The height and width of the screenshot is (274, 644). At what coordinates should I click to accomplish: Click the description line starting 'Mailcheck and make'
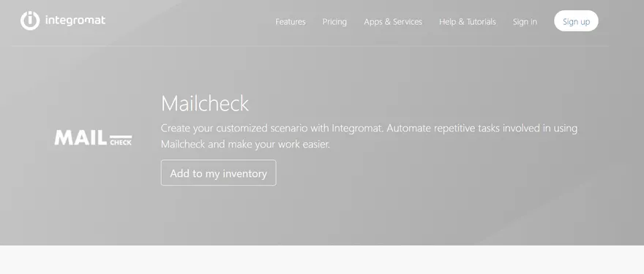click(245, 145)
